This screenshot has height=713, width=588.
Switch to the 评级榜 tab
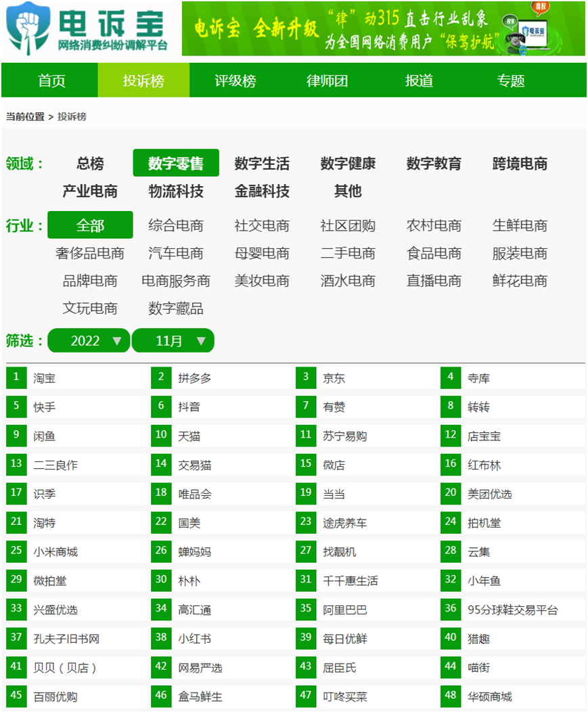coord(235,80)
